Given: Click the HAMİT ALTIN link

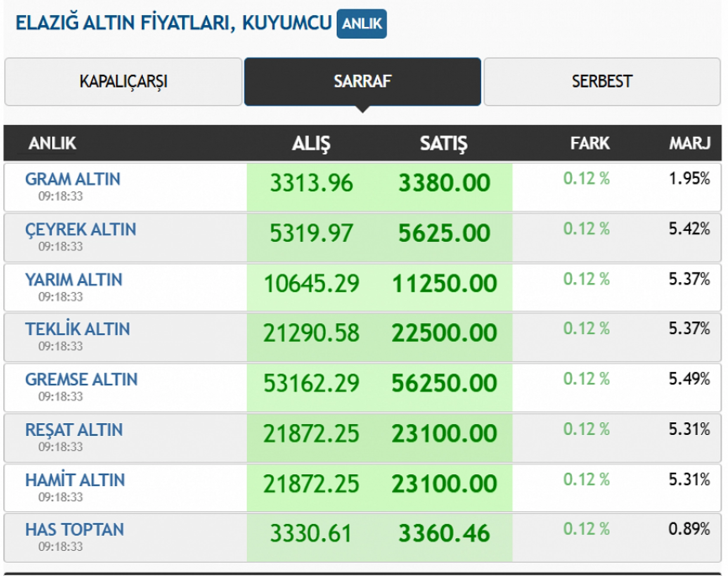Looking at the screenshot, I should [x=75, y=480].
